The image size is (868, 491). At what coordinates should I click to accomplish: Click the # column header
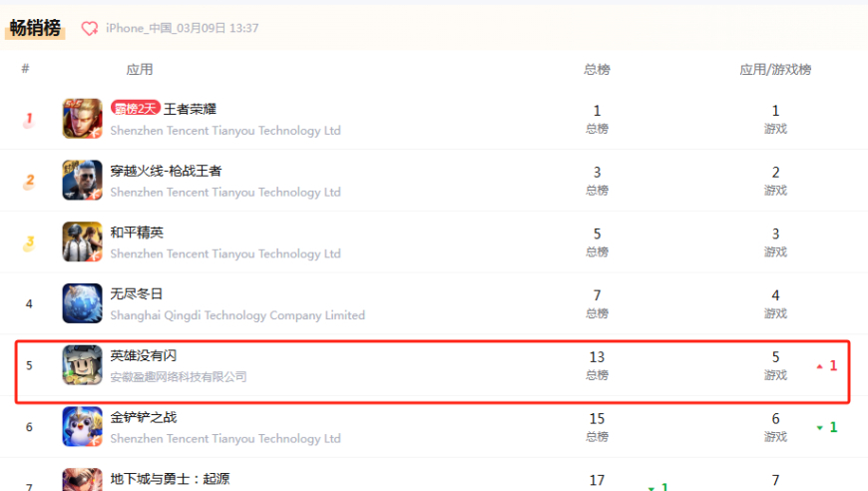(x=26, y=69)
